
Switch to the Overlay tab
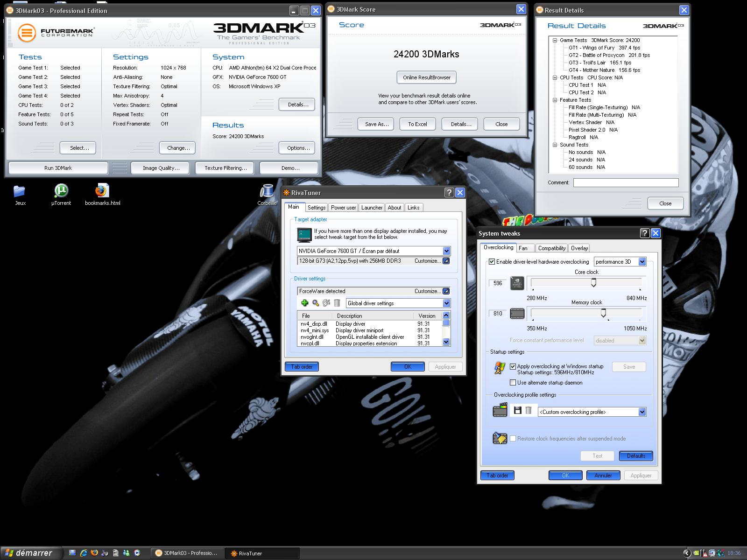(579, 248)
